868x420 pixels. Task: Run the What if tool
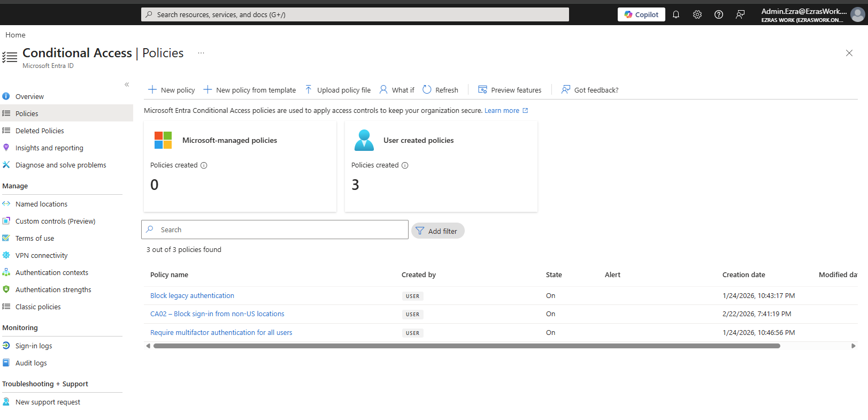[x=397, y=90]
